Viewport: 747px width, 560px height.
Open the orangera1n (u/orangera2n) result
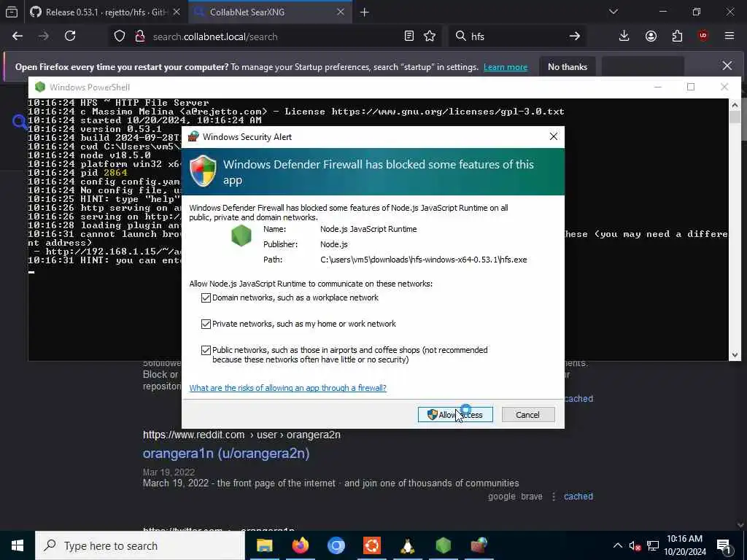click(226, 454)
